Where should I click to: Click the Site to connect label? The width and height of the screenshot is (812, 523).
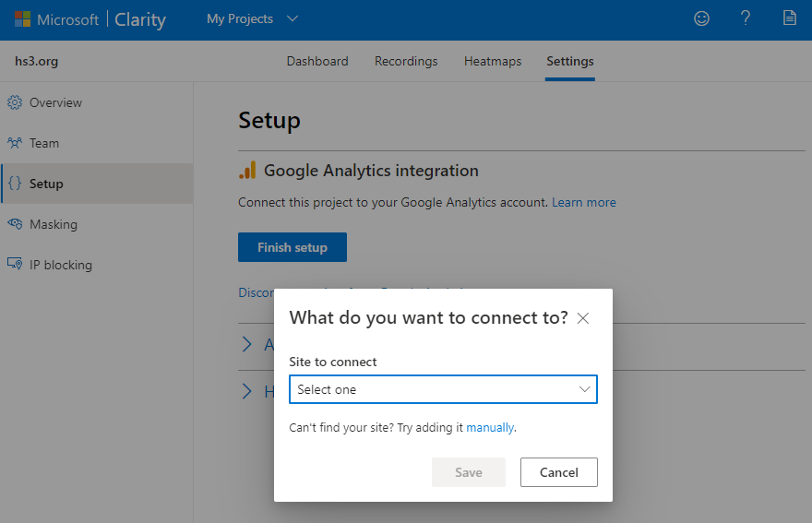(333, 362)
